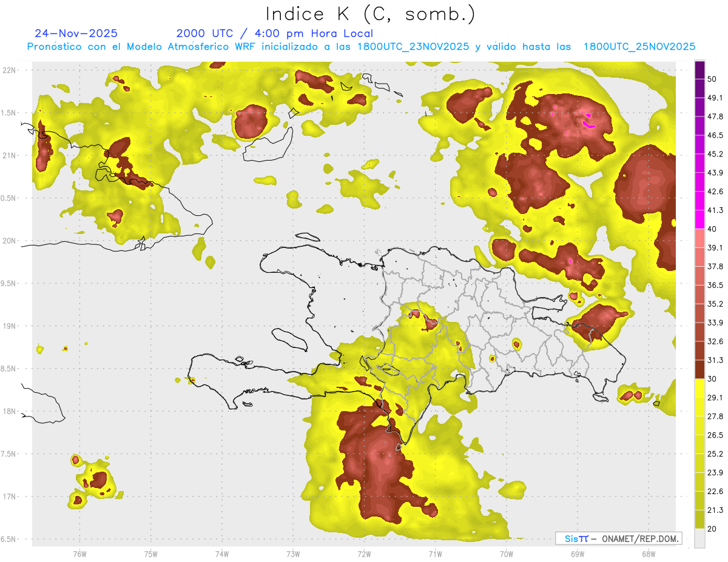Click the '74W' longitude label
The width and height of the screenshot is (728, 562).
[222, 554]
